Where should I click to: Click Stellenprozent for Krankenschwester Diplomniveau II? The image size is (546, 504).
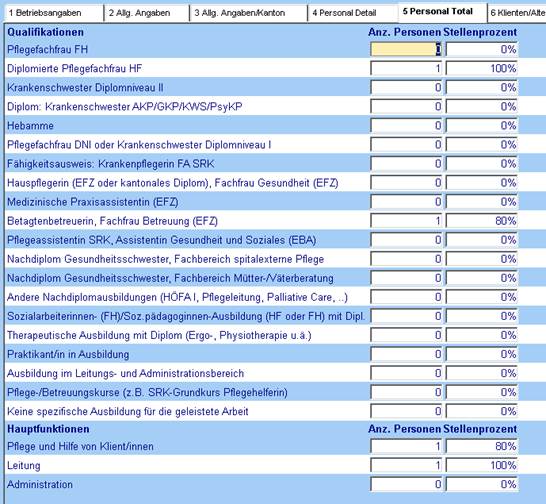tap(482, 87)
